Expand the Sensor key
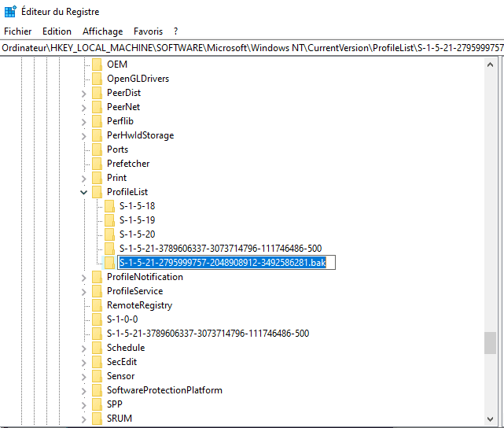Viewport: 504px width, 428px height. coord(84,377)
